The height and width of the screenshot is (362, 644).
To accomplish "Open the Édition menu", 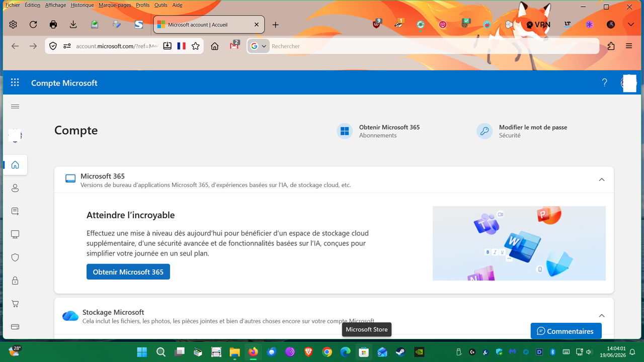I will coord(32,5).
